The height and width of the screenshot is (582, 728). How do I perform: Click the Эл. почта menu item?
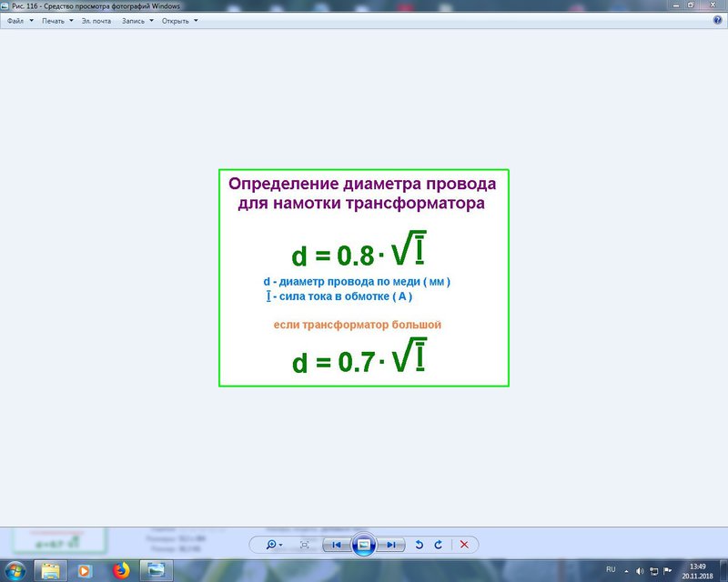[x=96, y=21]
